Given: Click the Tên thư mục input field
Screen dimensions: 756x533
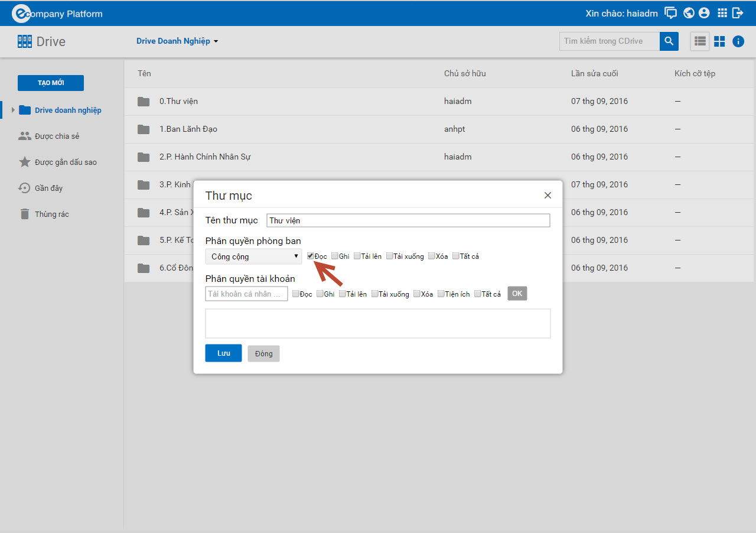Looking at the screenshot, I should 408,220.
